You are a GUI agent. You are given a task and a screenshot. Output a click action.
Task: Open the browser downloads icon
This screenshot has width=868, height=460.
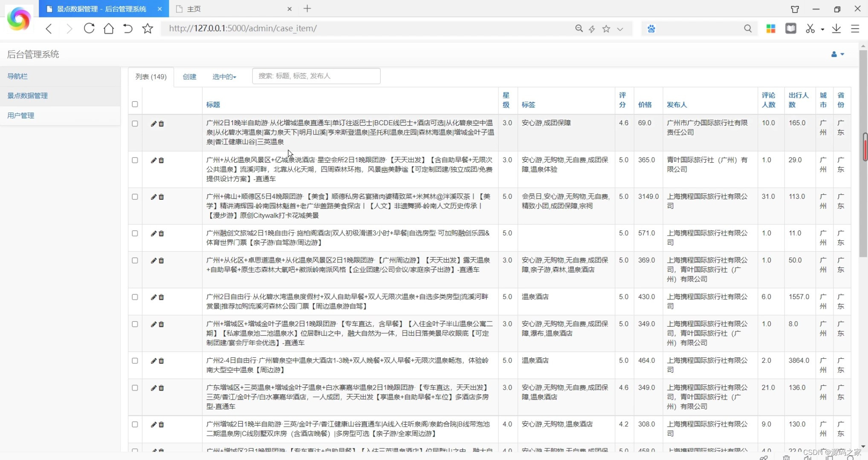(836, 29)
